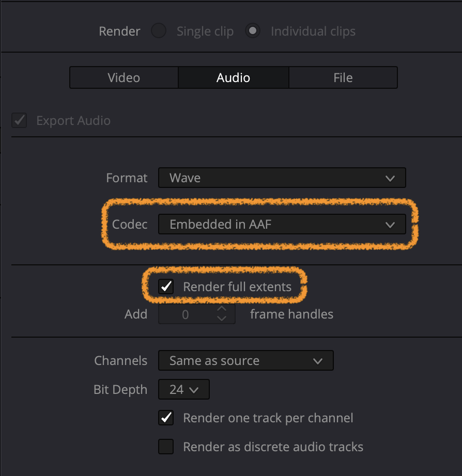The width and height of the screenshot is (462, 476).
Task: Click the Bit Depth chevron arrow
Action: [x=194, y=390]
